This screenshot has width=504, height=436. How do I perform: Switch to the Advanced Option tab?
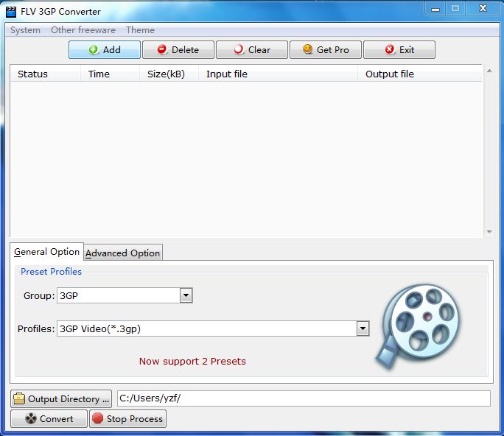click(123, 253)
